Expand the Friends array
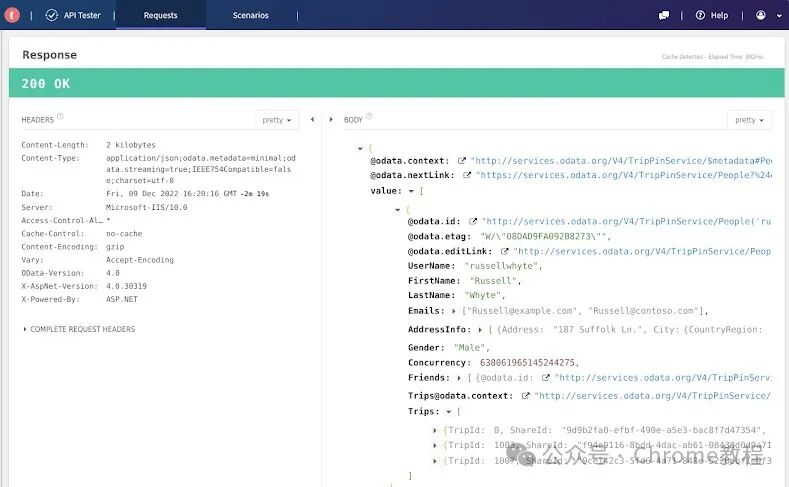This screenshot has width=789, height=487. point(459,378)
